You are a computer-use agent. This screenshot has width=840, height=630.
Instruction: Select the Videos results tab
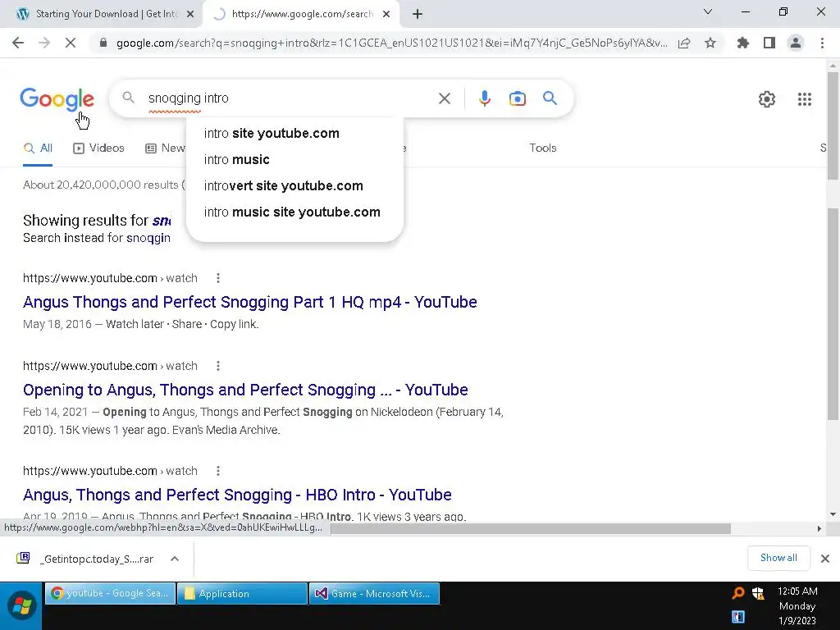[x=98, y=148]
